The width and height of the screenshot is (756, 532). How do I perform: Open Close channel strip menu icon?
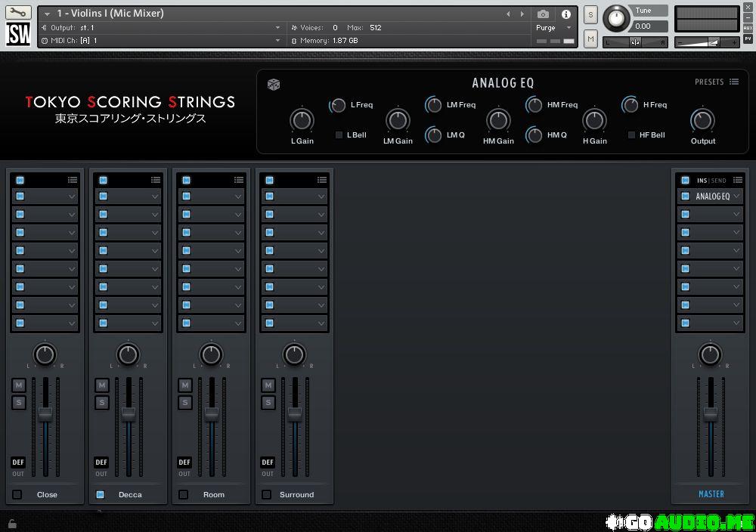coord(73,180)
